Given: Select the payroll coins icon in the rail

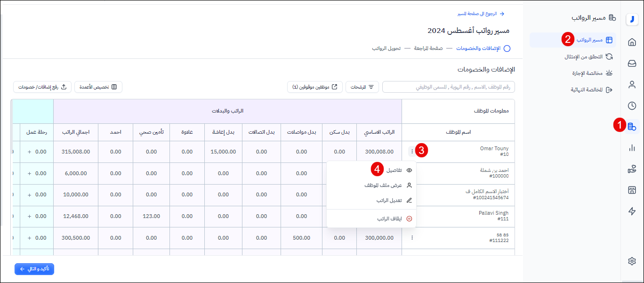Looking at the screenshot, I should (632, 126).
